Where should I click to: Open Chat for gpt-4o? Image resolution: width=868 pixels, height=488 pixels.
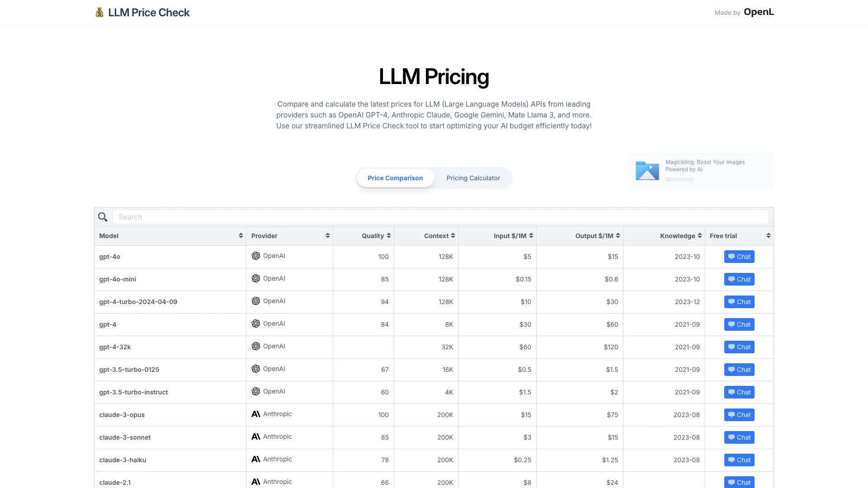pos(739,257)
